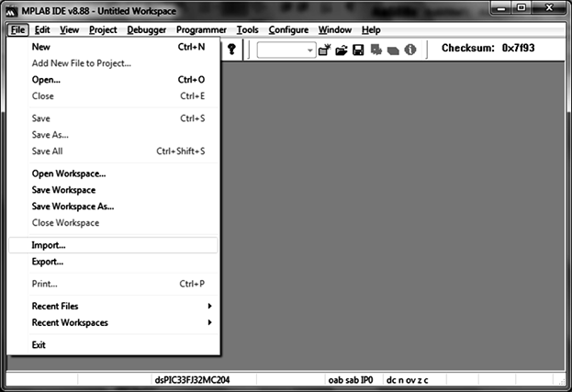This screenshot has height=392, width=572.
Task: Click 'dc n ov z c' status bar flags
Action: [x=407, y=380]
